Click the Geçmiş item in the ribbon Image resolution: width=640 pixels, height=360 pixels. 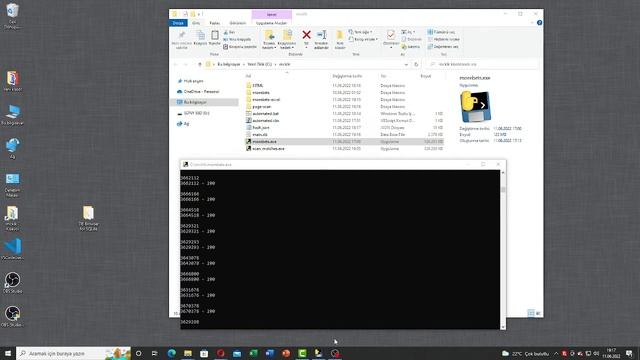pos(411,47)
